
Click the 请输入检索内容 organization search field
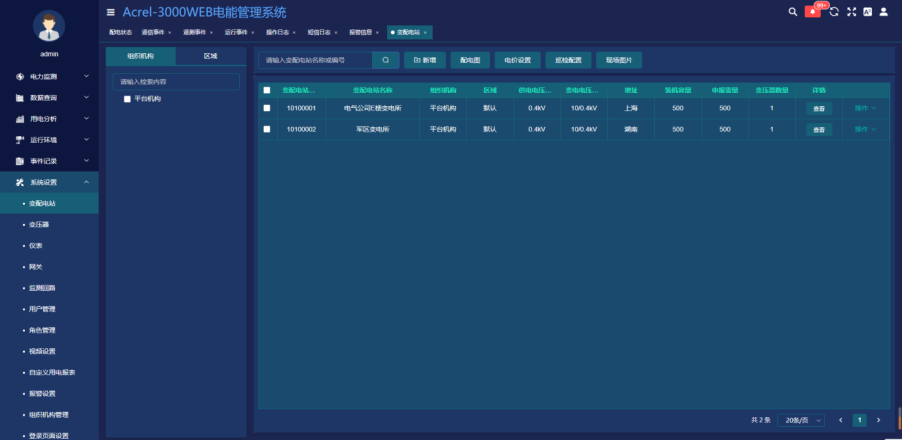pos(176,81)
